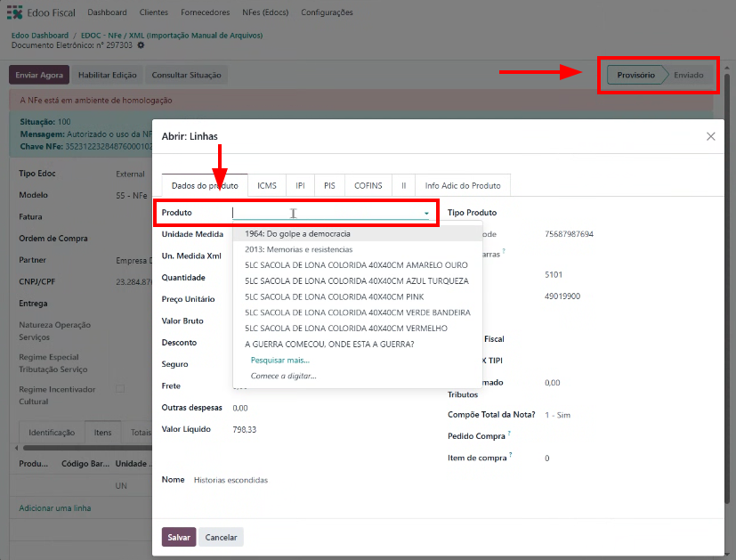Close the Abrir: Linhas dialog
The image size is (736, 560).
coord(711,136)
